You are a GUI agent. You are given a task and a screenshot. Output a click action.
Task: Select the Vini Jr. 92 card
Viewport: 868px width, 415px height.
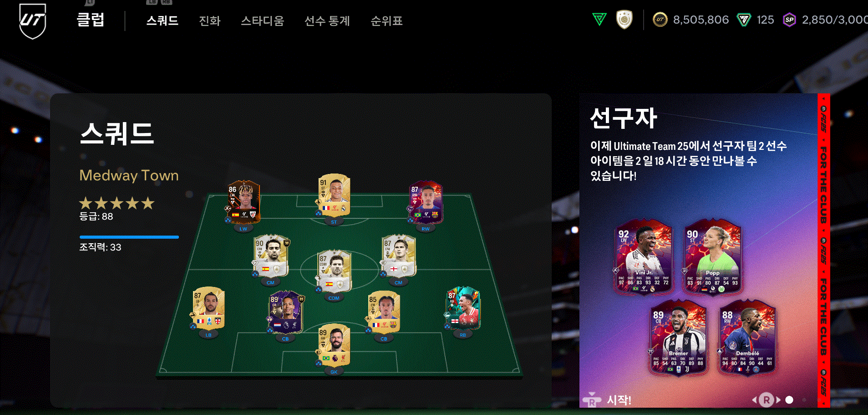tap(643, 256)
